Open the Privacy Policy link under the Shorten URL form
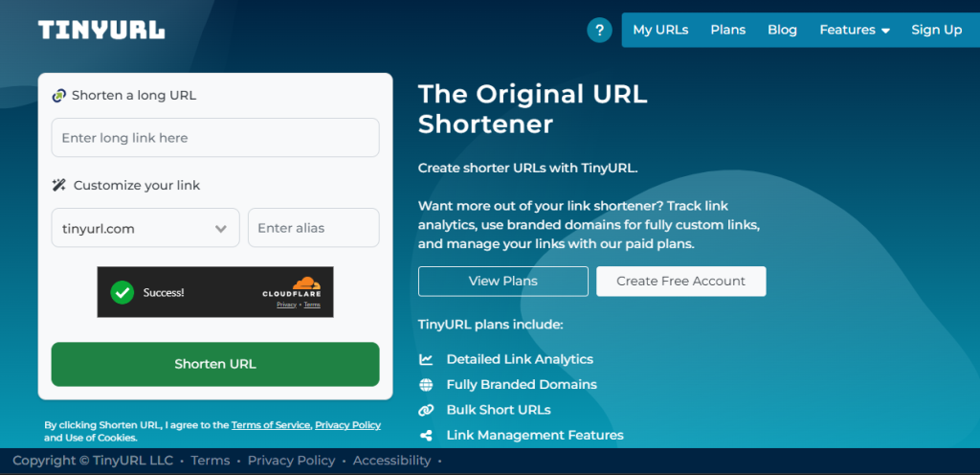Screen dimensions: 980x475 pyautogui.click(x=347, y=425)
